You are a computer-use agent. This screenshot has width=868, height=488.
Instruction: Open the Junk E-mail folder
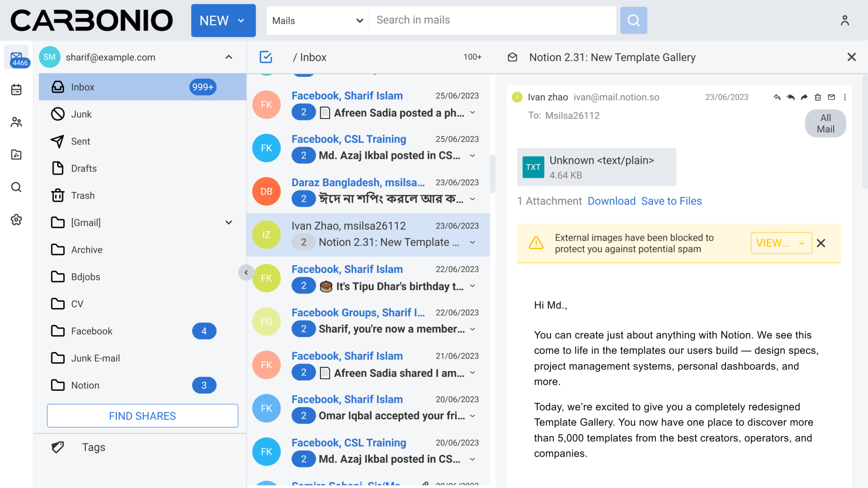142,358
